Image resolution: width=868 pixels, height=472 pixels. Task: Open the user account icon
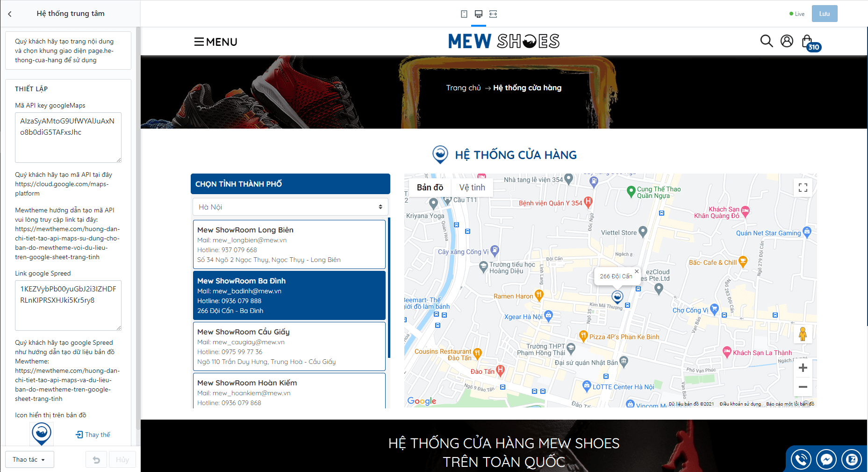[x=787, y=41]
